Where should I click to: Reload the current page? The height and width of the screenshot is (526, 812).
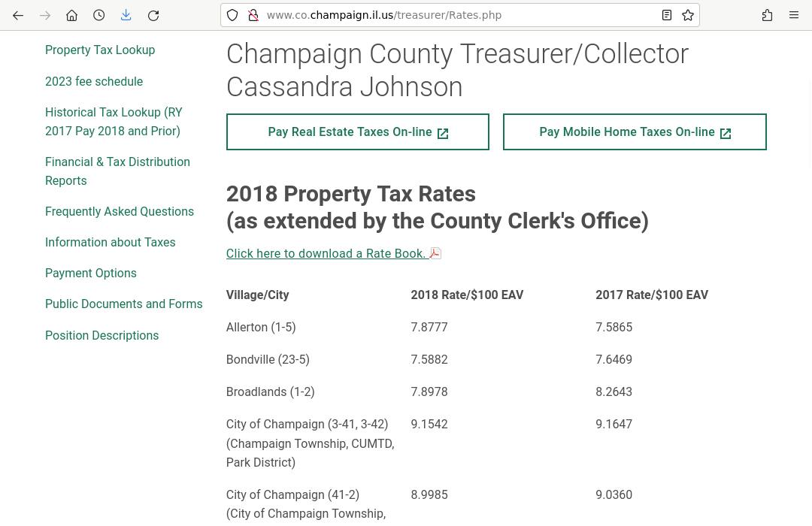[153, 15]
